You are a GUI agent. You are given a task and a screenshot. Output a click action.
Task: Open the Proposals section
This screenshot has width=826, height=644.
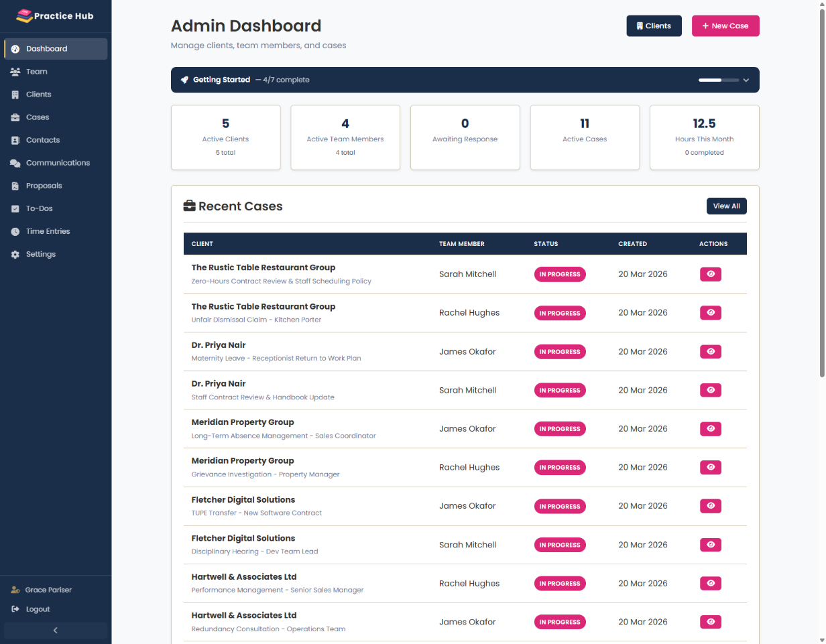[43, 185]
